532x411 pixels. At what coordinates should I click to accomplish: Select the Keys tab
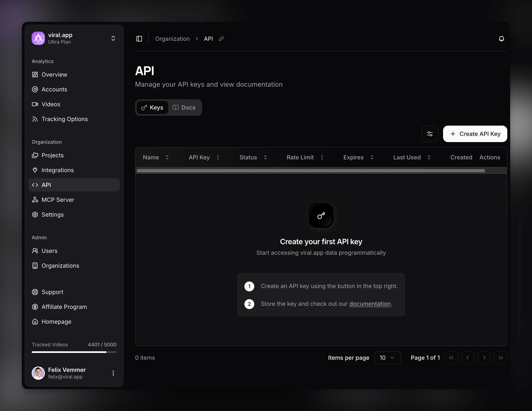pyautogui.click(x=152, y=107)
